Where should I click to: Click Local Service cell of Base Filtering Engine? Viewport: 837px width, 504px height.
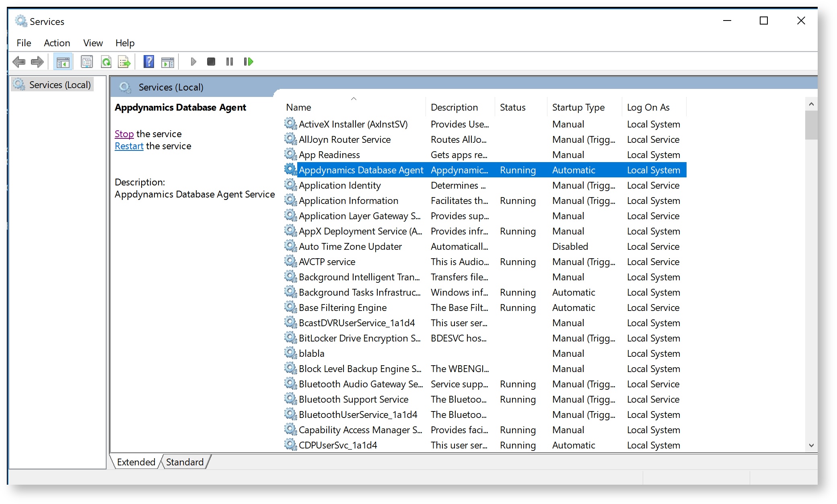pos(653,308)
